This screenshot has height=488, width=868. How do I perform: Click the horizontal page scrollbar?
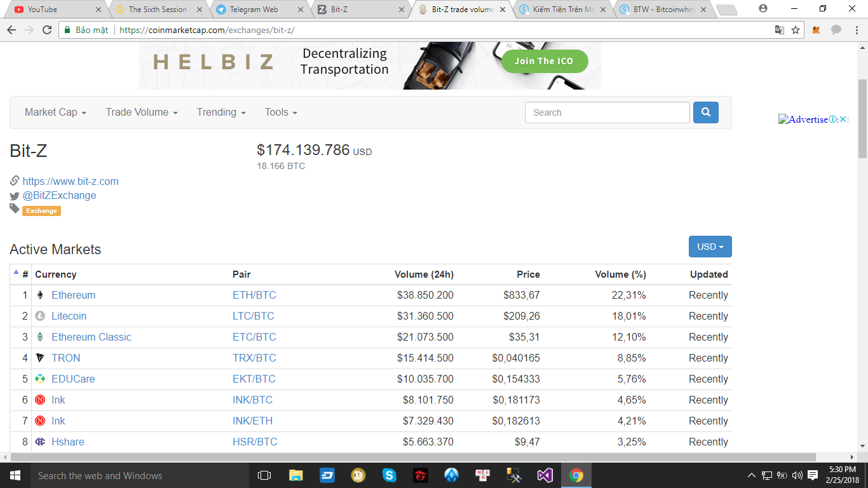click(x=414, y=457)
